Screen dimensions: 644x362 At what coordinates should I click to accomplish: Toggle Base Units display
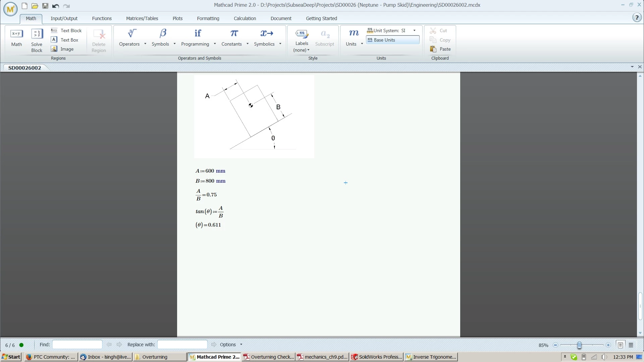392,40
